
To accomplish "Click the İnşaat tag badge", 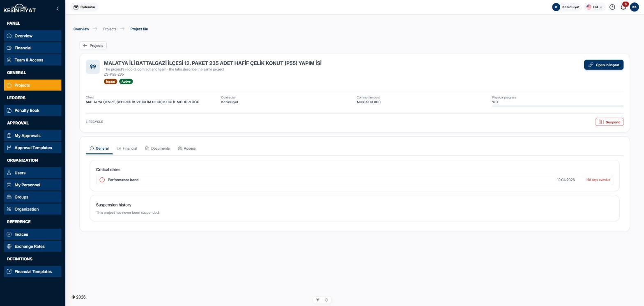I will click(x=110, y=81).
